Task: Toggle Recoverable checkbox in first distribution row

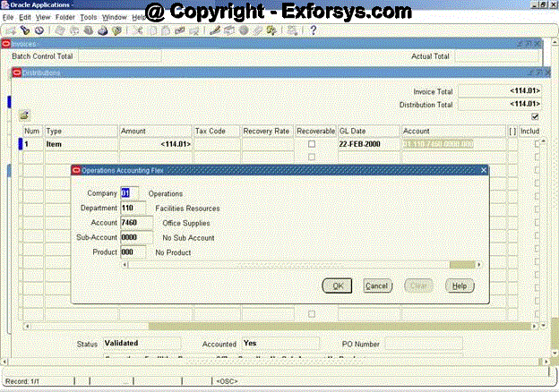Action: point(312,144)
